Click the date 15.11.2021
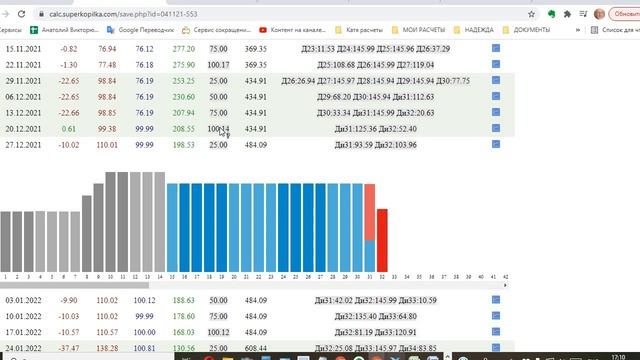The height and width of the screenshot is (360, 640). click(x=23, y=49)
